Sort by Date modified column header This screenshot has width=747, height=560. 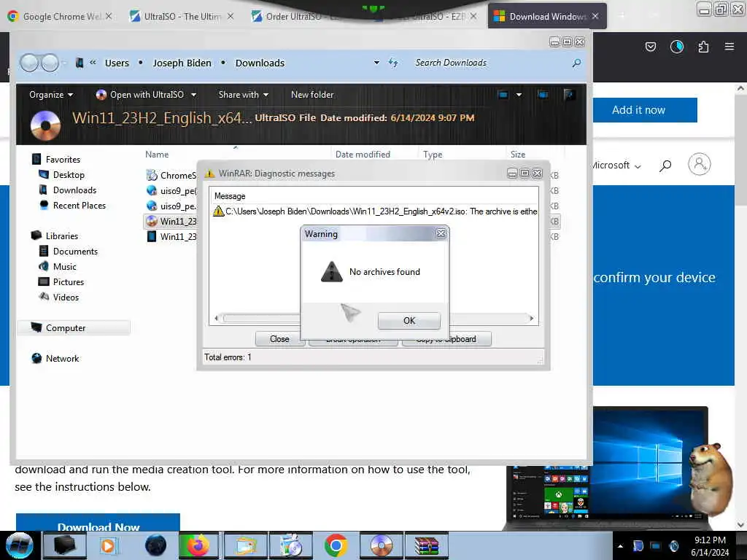point(363,155)
